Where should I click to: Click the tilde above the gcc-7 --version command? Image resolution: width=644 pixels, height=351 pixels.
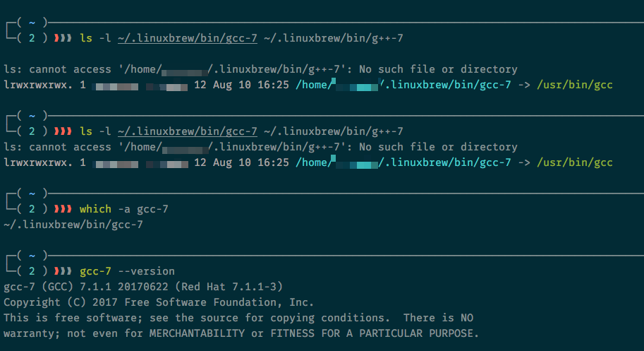point(32,256)
